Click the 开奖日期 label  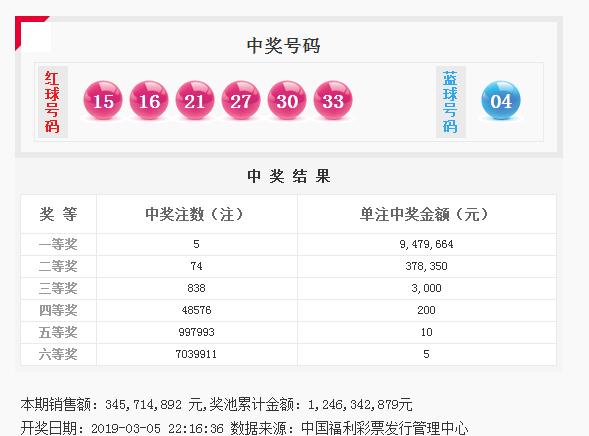(49, 428)
